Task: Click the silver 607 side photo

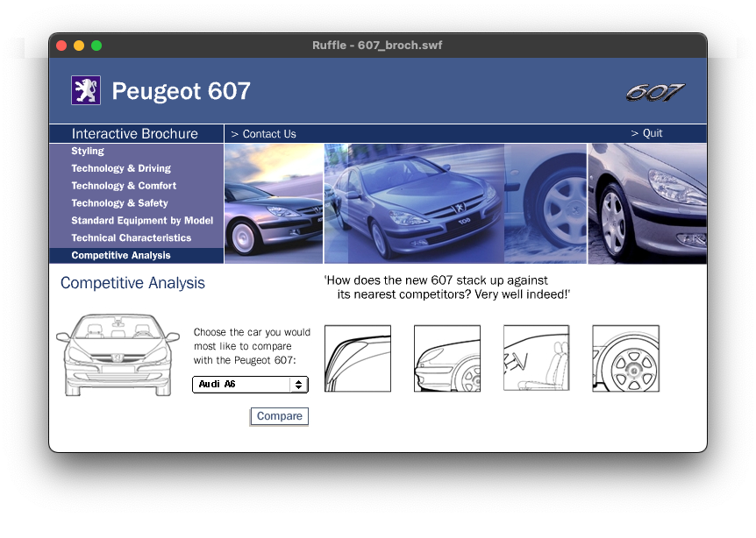Action: tap(274, 203)
